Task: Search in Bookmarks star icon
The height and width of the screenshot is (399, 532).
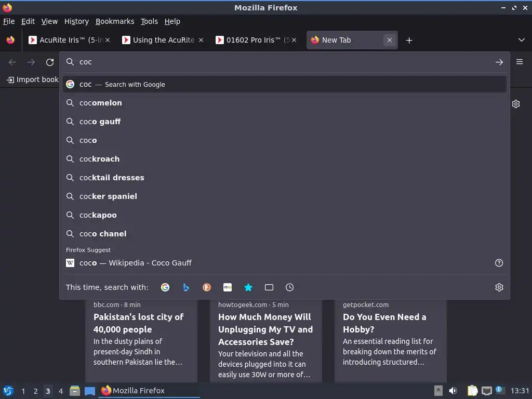Action: 248,287
